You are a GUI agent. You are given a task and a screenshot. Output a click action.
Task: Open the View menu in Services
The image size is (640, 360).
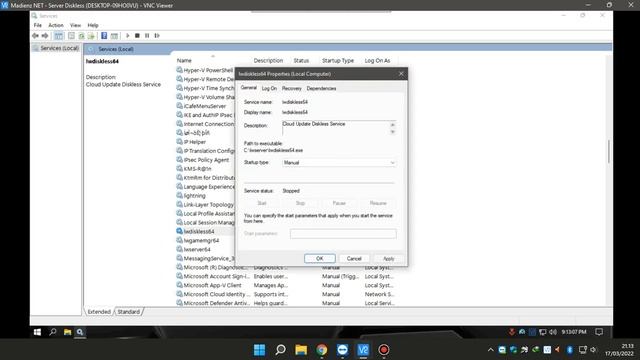point(75,25)
